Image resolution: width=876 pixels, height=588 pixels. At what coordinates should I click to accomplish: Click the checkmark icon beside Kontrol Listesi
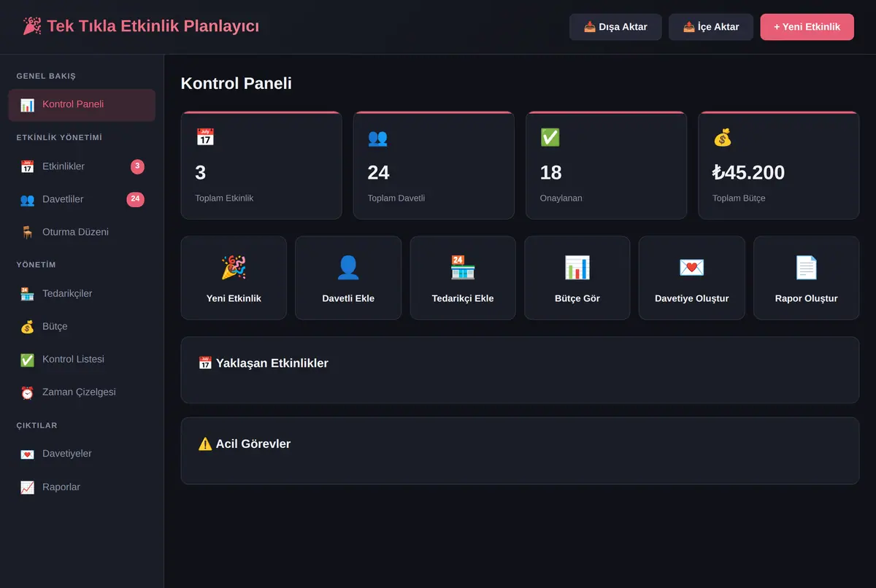click(27, 360)
